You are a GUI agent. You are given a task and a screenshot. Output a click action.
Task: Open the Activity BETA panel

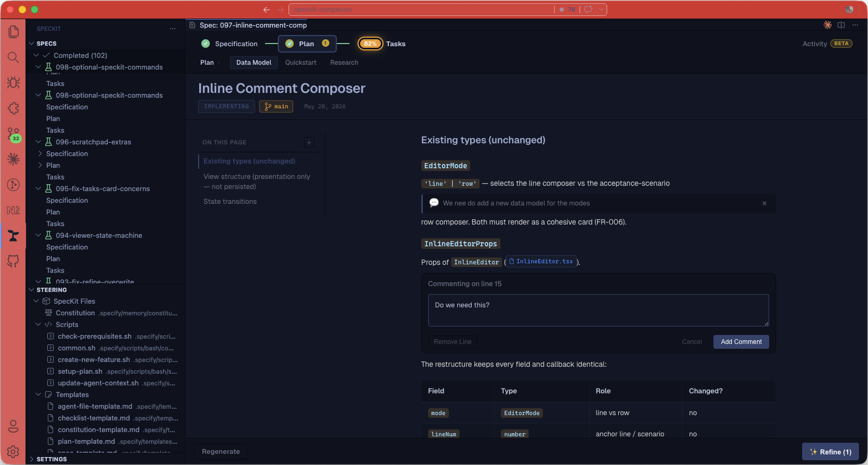827,44
